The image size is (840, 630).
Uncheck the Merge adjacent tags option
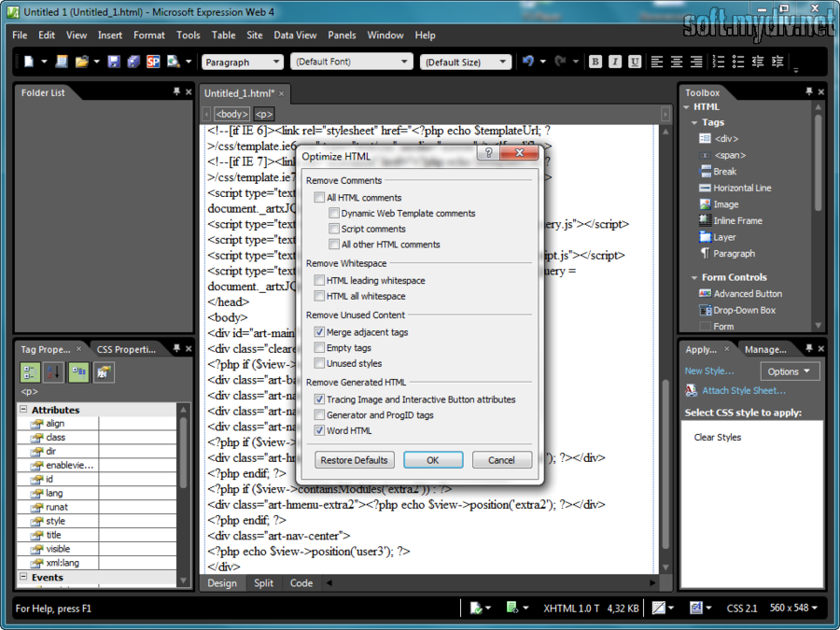click(x=319, y=332)
